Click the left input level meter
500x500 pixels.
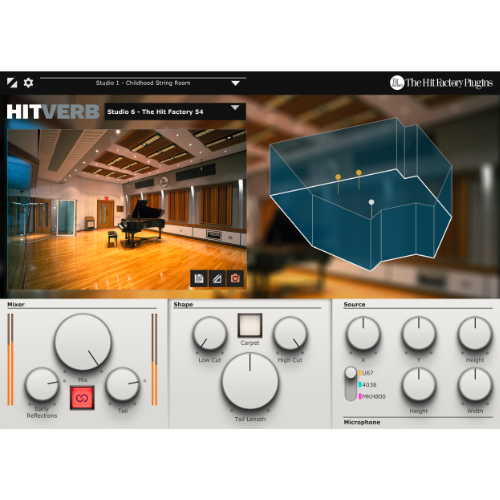point(10,359)
